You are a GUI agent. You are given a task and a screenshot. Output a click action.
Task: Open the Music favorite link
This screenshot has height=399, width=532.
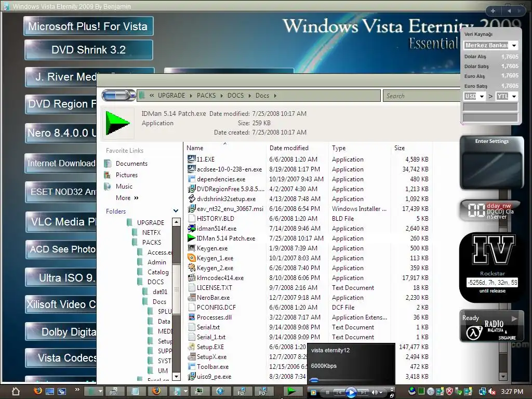pos(124,187)
